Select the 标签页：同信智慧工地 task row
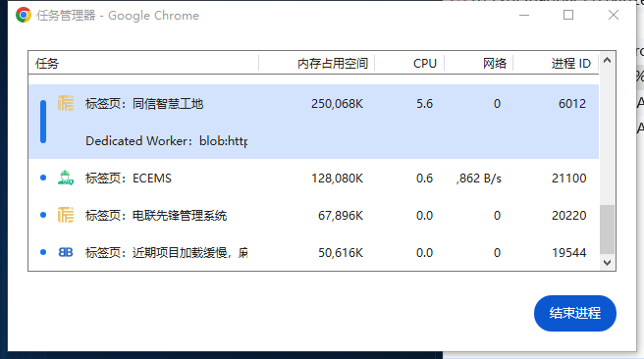Viewport: 644px width, 359px height. click(x=314, y=103)
